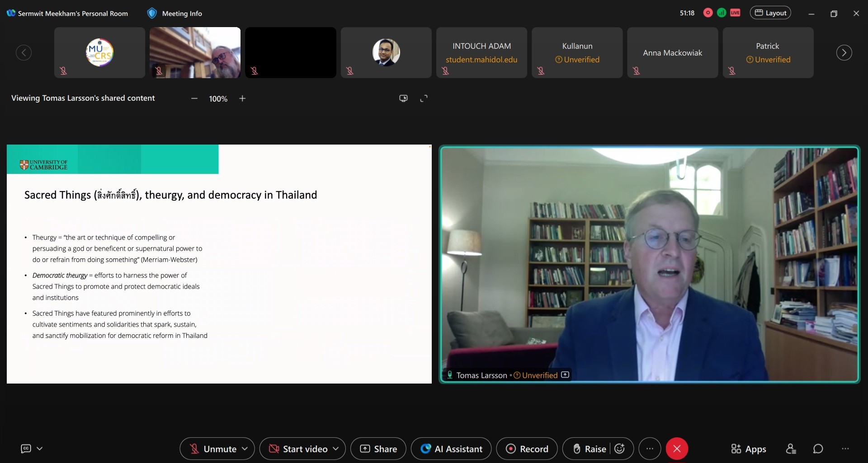868x463 pixels.
Task: Open Meeting Info
Action: 175,14
